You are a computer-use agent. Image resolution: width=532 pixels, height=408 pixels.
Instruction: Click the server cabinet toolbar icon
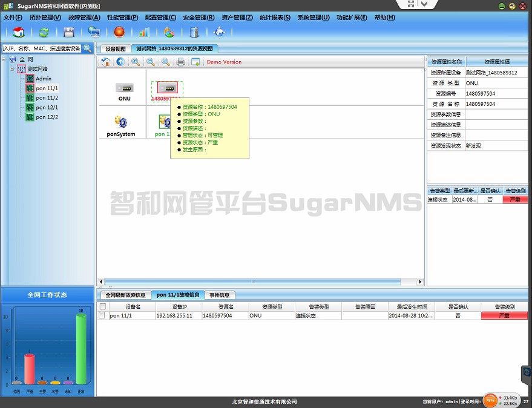194,32
